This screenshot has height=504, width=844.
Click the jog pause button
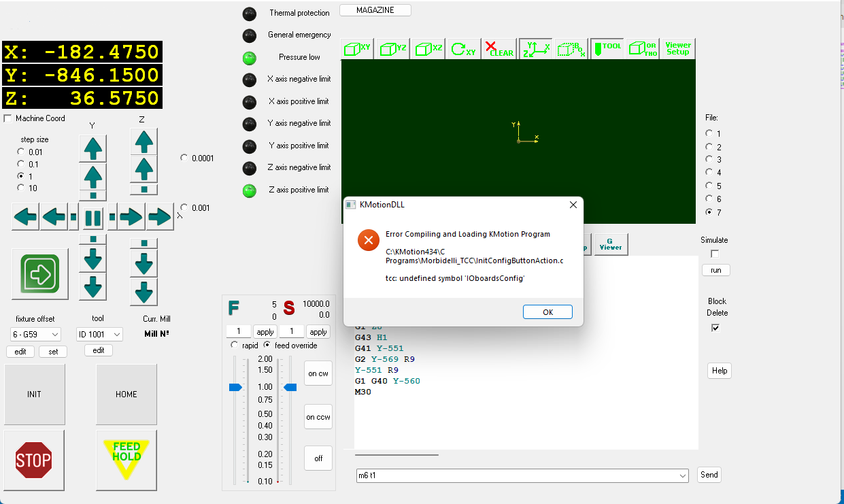pos(92,218)
